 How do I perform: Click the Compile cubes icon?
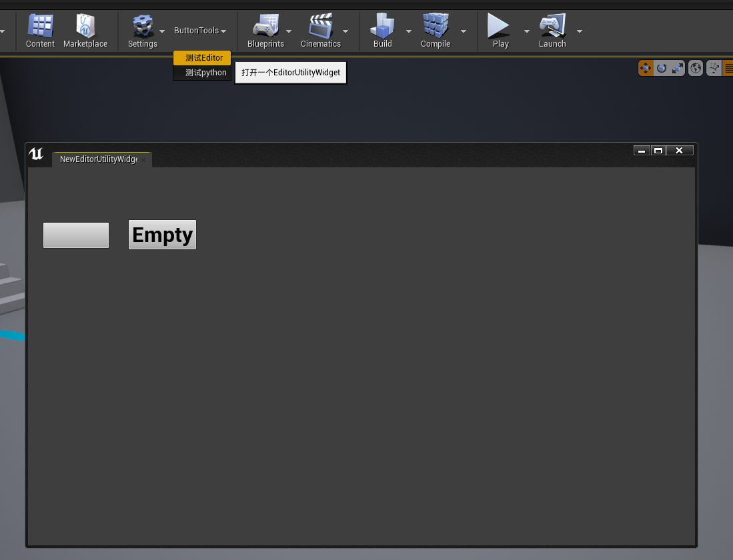pyautogui.click(x=436, y=27)
